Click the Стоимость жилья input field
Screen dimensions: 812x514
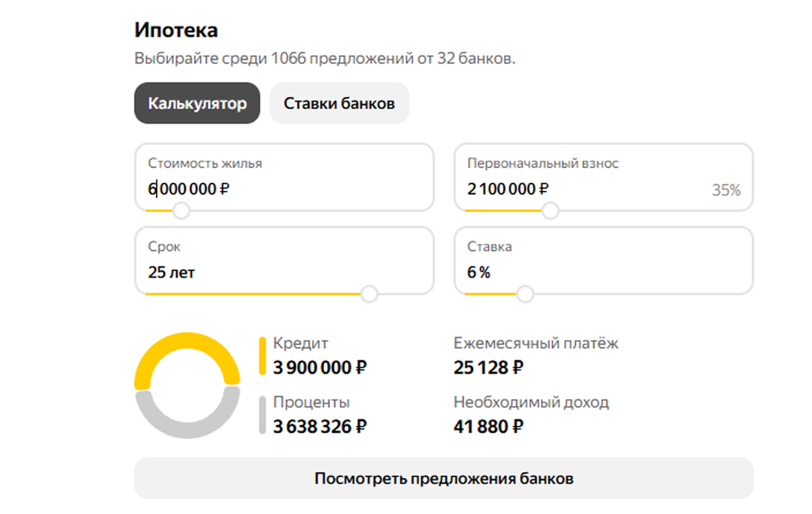click(284, 189)
